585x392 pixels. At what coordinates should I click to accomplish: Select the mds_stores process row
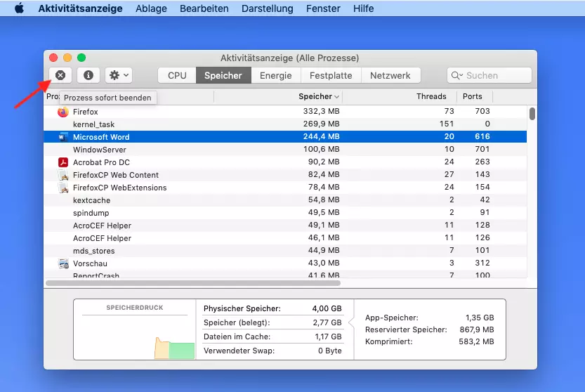pos(285,251)
